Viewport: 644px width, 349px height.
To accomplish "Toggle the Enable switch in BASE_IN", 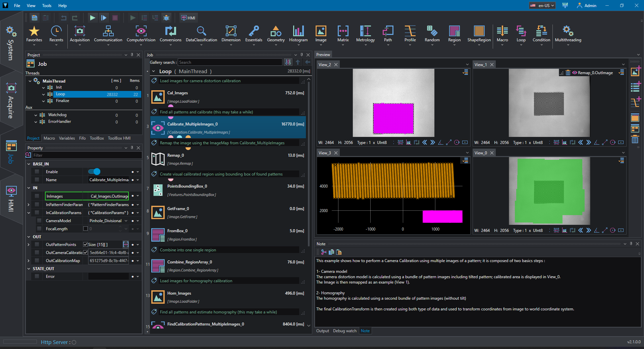I will tap(94, 172).
